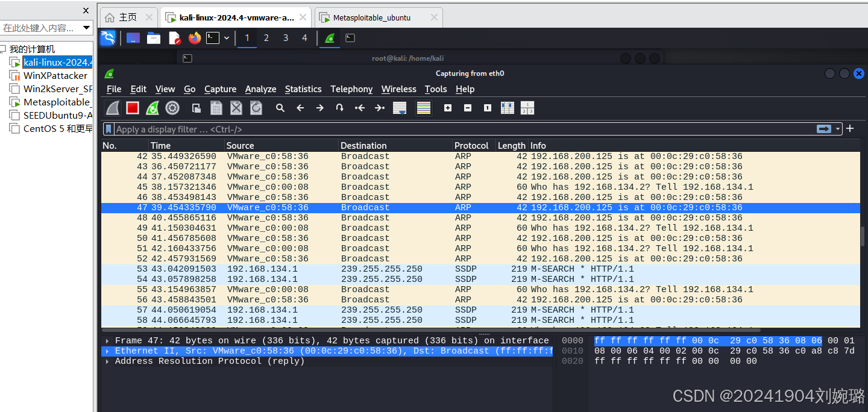Open the Help menu

click(465, 89)
